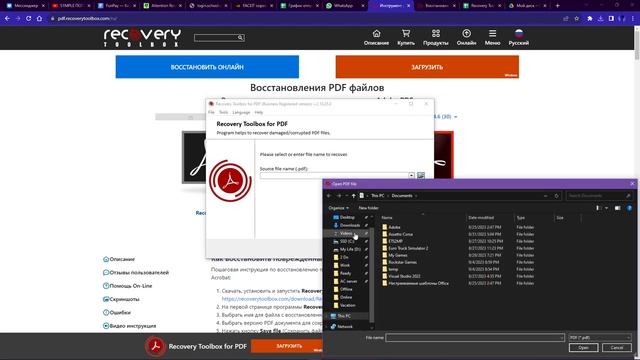Toggle the preview pane in file dialog
640x360 pixels.
click(x=617, y=208)
